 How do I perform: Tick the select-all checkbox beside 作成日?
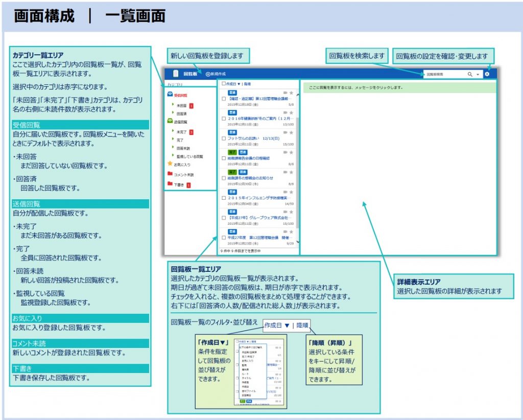(x=224, y=84)
